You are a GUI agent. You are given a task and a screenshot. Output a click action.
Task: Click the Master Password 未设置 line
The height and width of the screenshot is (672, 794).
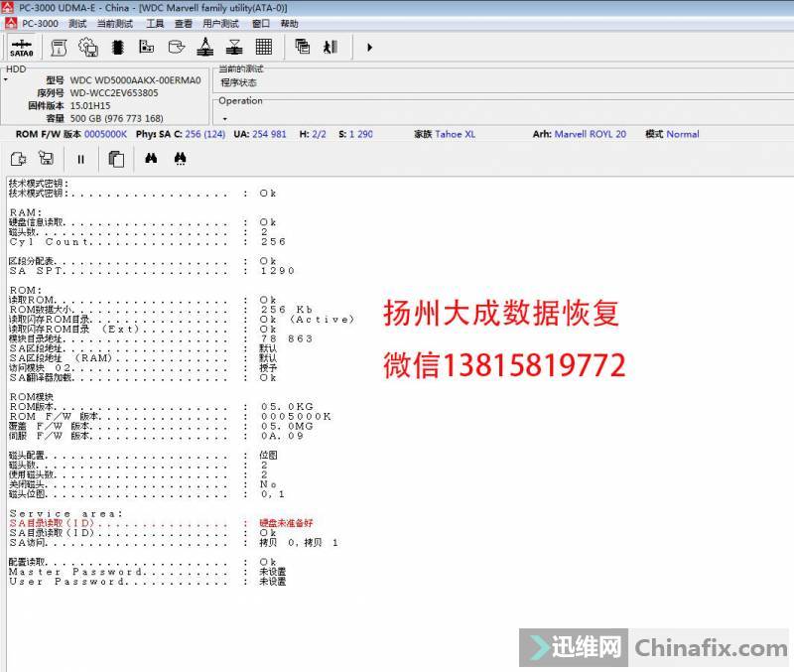point(147,572)
